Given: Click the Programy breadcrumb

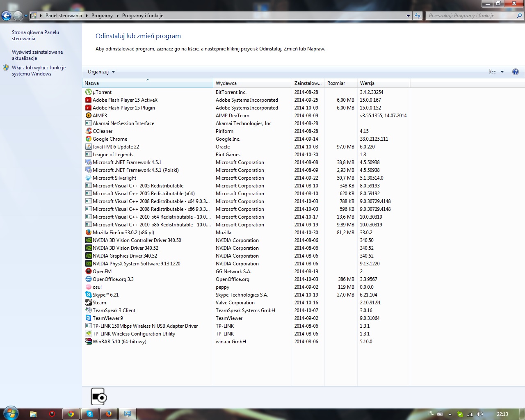Looking at the screenshot, I should (x=102, y=16).
